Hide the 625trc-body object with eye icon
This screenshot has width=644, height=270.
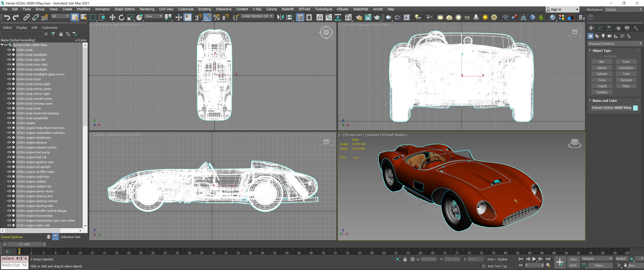click(9, 50)
